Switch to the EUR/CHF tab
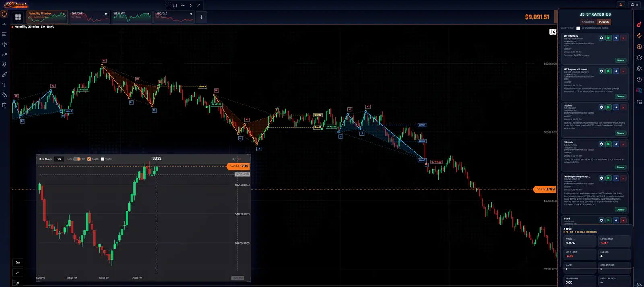Viewport: 644px width, 287px height. (x=89, y=17)
